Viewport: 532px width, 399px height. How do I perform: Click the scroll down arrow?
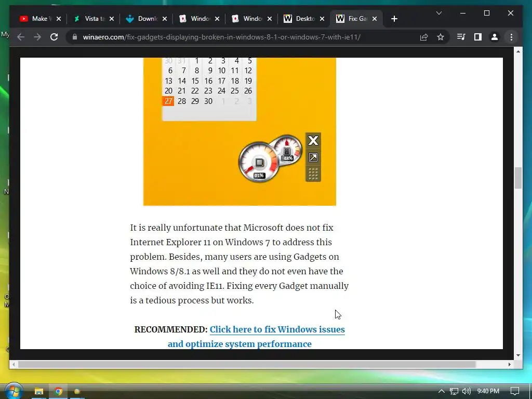[x=518, y=355]
